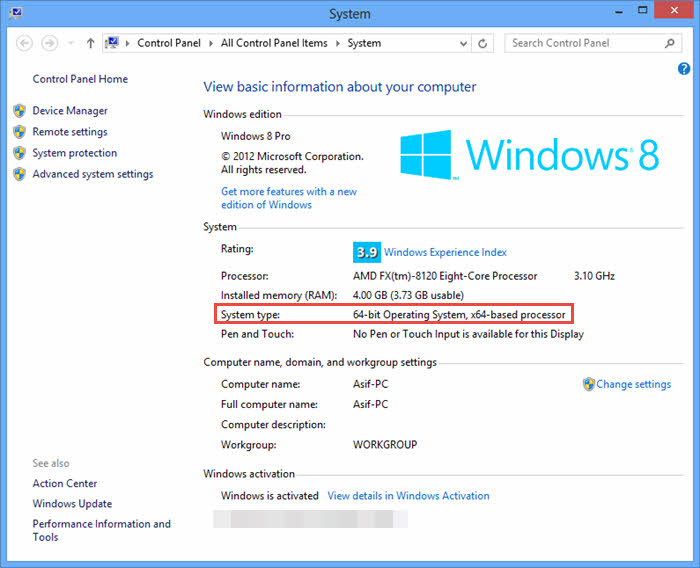The height and width of the screenshot is (568, 700).
Task: Click Get more features with a new edition link
Action: coord(289,198)
